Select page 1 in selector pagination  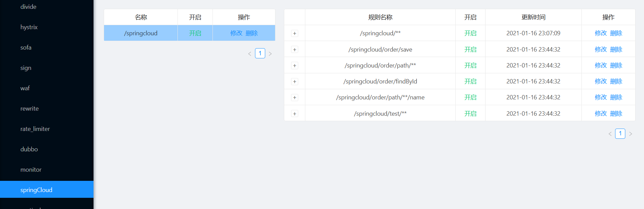[x=260, y=53]
